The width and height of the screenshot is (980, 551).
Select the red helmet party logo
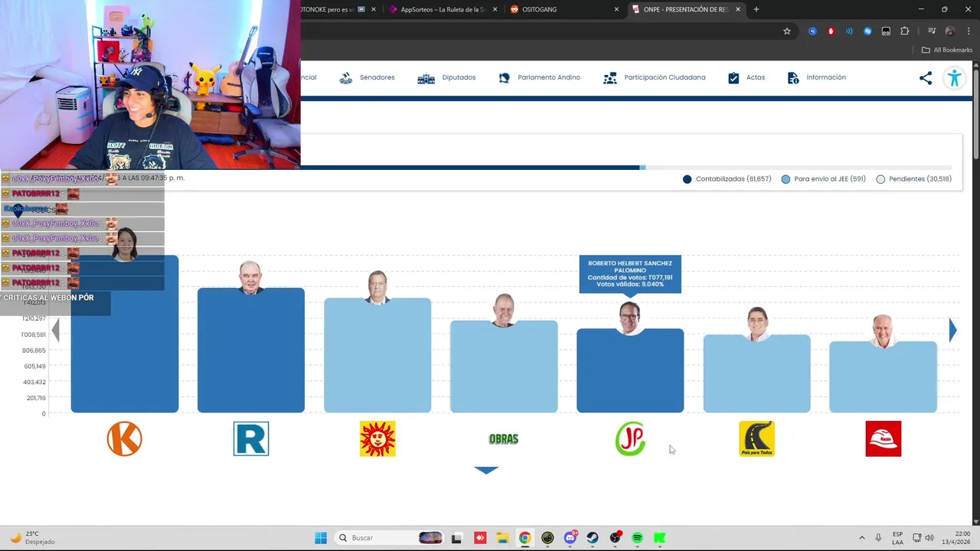pos(883,439)
